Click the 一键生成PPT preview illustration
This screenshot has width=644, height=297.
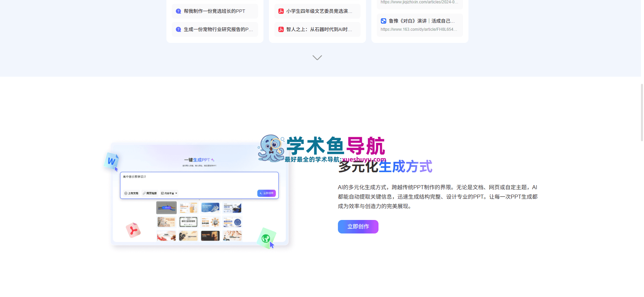pyautogui.click(x=200, y=194)
